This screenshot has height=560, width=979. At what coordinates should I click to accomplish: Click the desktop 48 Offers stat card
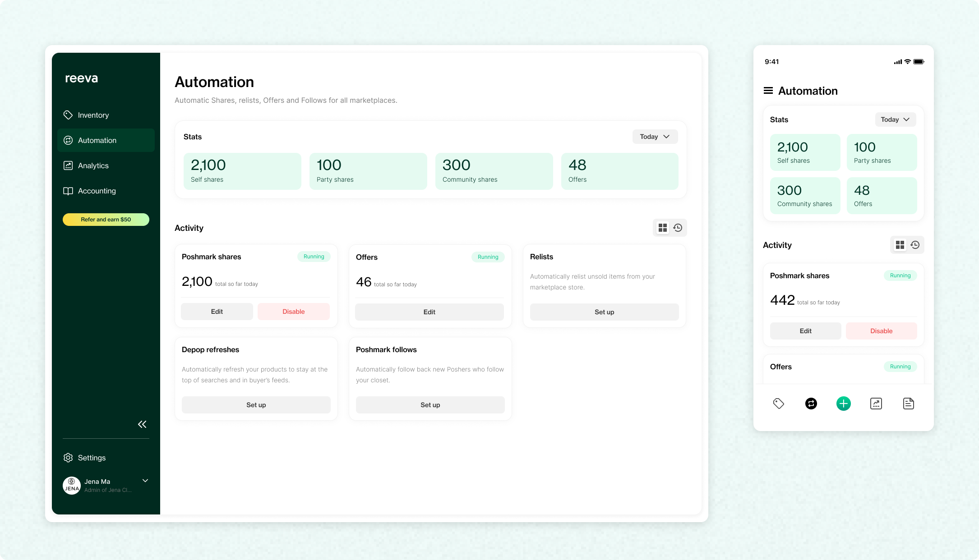click(620, 171)
